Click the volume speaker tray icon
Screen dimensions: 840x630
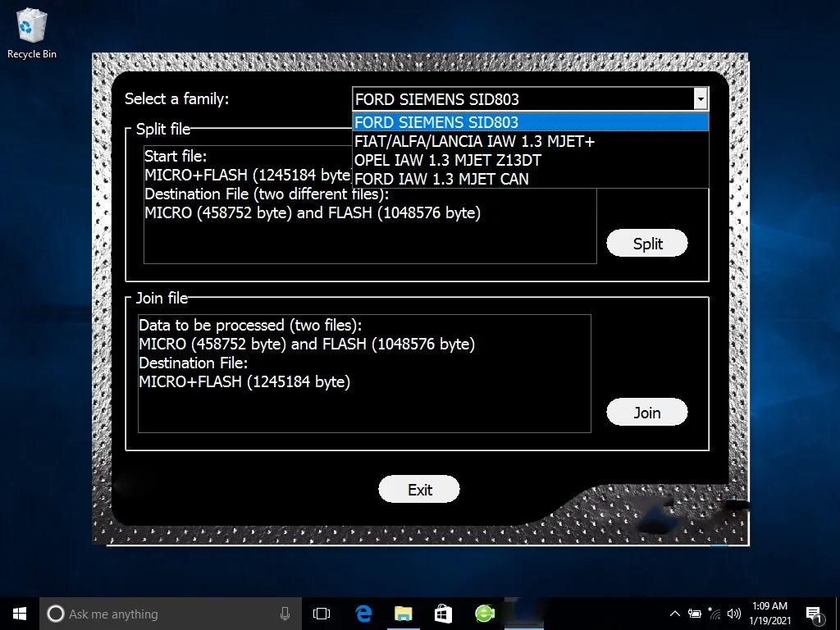734,614
